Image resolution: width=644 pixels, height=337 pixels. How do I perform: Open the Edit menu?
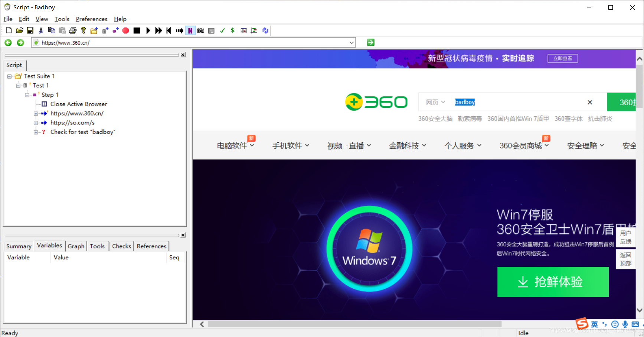click(24, 19)
